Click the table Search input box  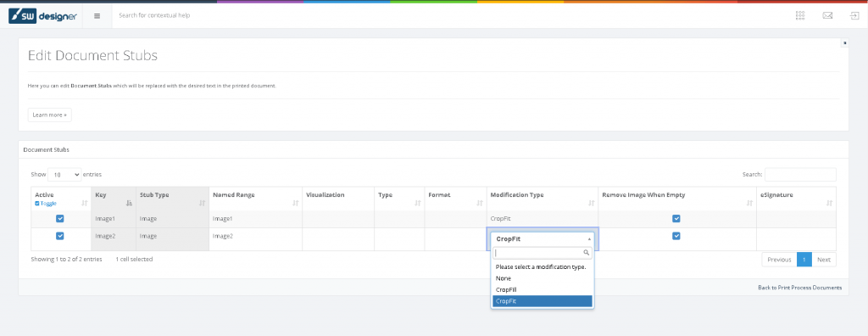tap(800, 175)
